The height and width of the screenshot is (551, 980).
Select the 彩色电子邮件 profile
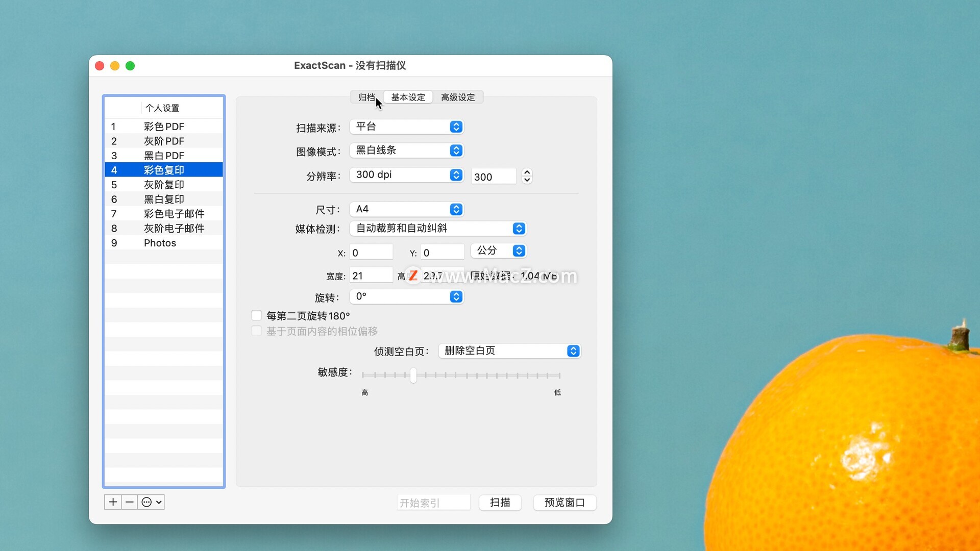[x=164, y=214]
